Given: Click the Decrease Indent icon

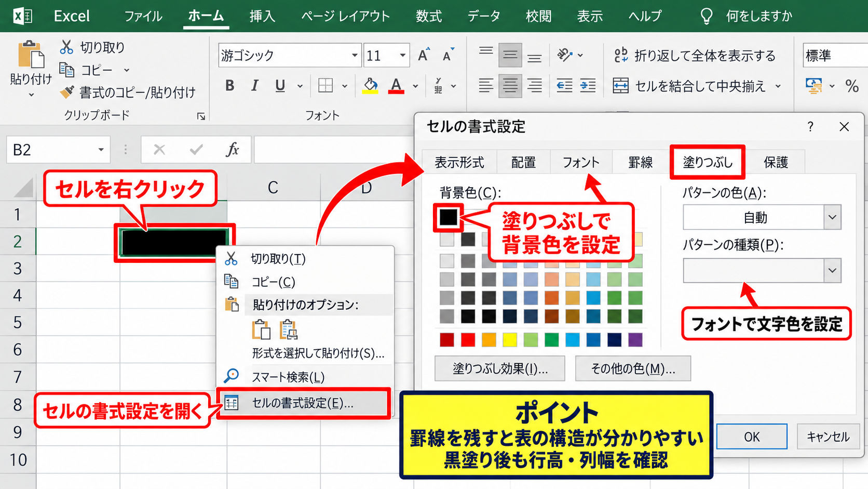Looking at the screenshot, I should tap(564, 86).
